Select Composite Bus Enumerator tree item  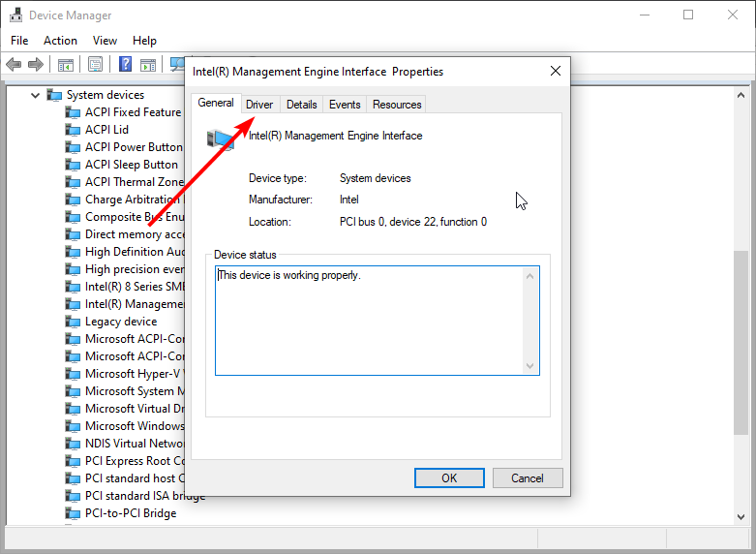coord(135,217)
